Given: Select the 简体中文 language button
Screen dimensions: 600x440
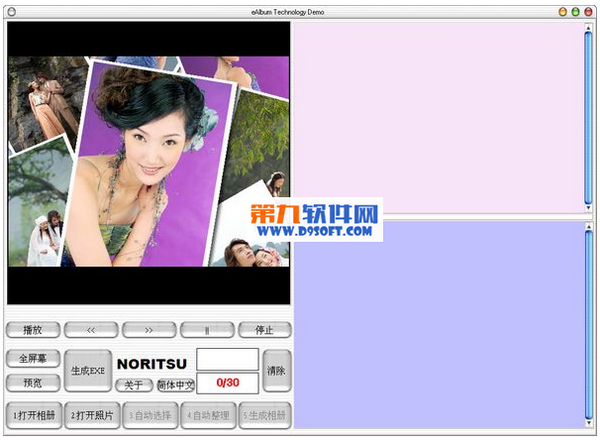Looking at the screenshot, I should (x=175, y=385).
